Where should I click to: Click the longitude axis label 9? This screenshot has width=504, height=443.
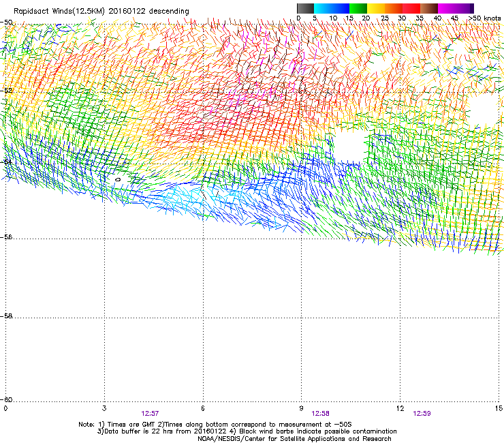tap(301, 408)
